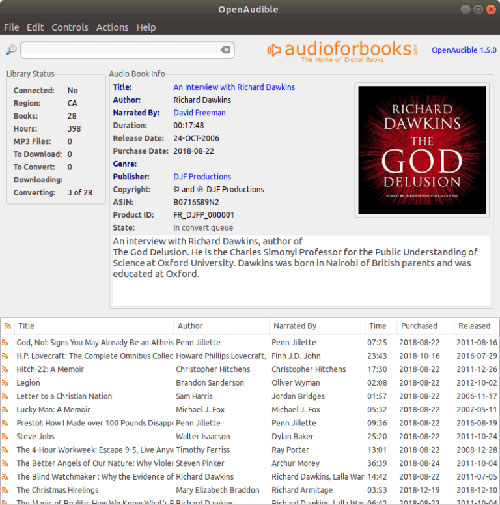500x505 pixels.
Task: Click the icon beside Steve Jobs row
Action: (5, 436)
